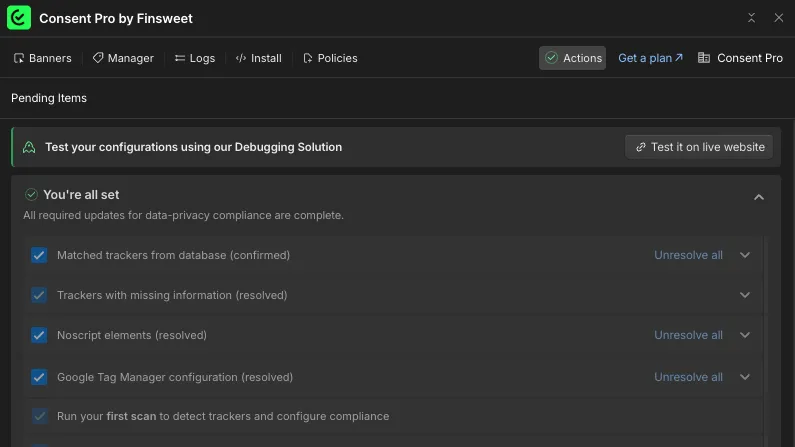The height and width of the screenshot is (447, 795).
Task: Switch to the Manager tab
Action: click(123, 58)
